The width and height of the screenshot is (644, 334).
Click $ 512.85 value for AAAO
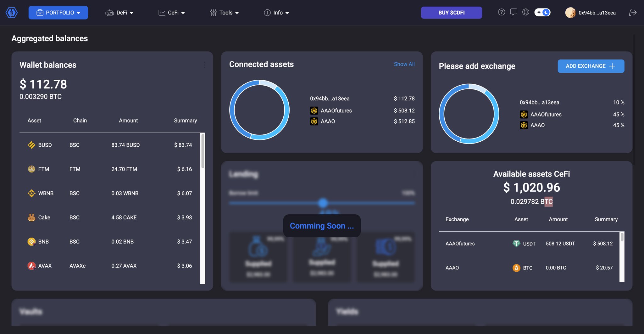coord(404,121)
